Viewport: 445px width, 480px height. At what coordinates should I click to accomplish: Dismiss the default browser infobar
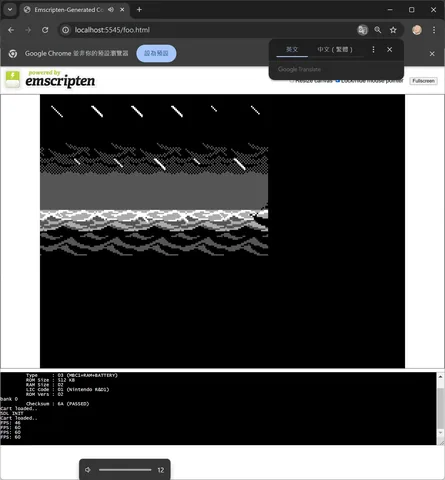(432, 53)
